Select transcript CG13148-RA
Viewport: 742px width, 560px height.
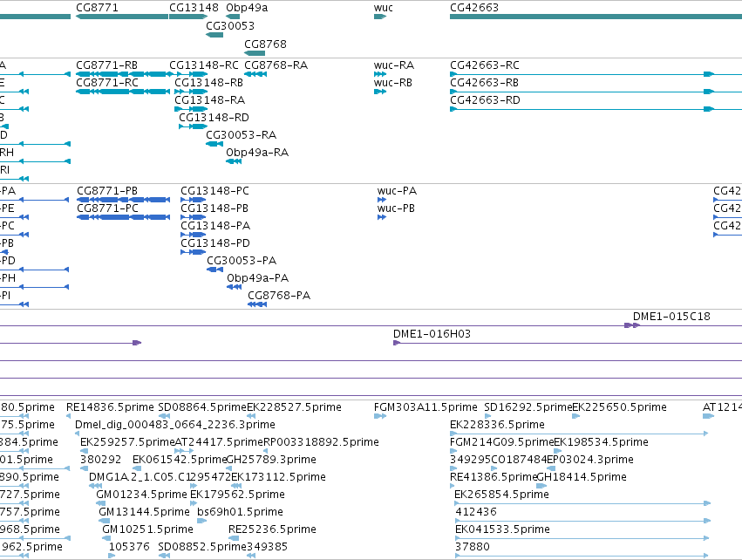209,100
